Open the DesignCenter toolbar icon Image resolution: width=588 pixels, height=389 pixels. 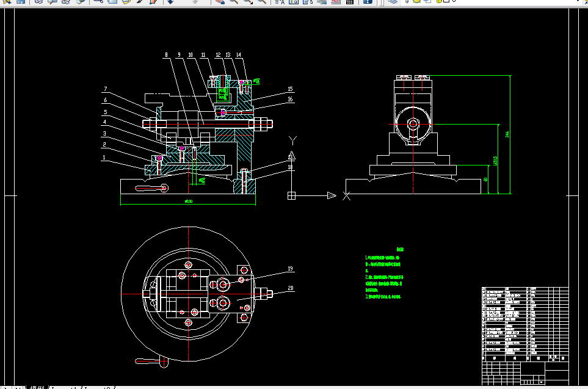coord(294,1)
